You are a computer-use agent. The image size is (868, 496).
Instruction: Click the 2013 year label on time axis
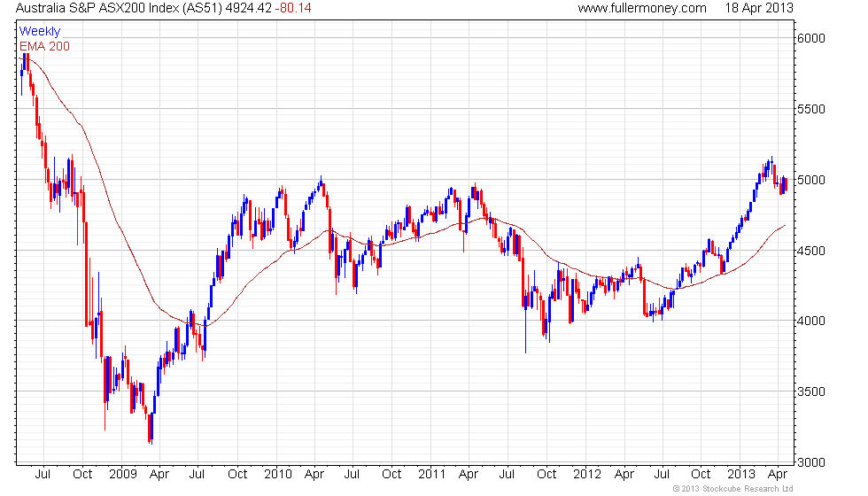[741, 474]
